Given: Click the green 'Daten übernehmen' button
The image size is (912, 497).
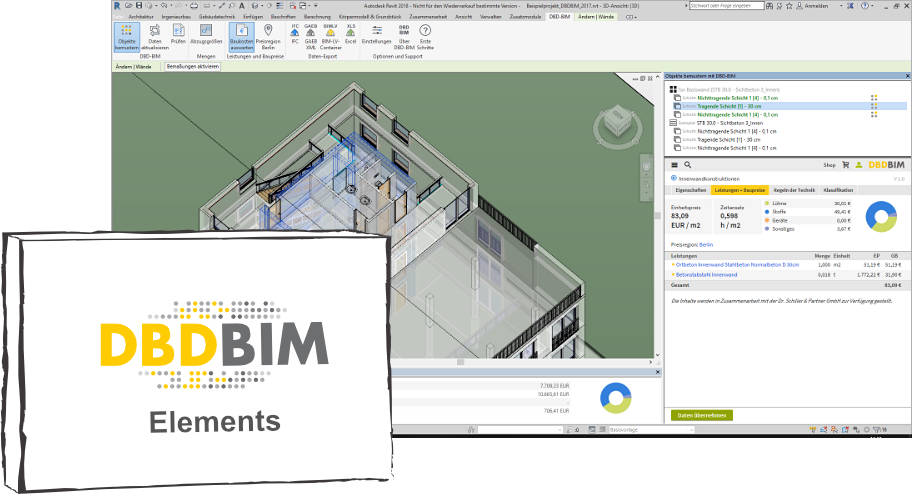Looking at the screenshot, I should pyautogui.click(x=702, y=416).
